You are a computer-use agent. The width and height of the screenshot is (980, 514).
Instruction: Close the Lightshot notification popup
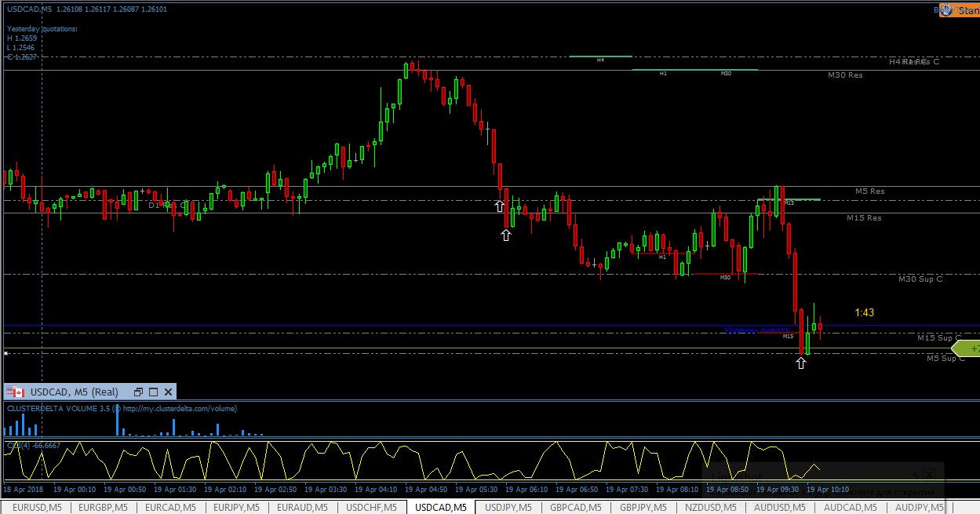pyautogui.click(x=929, y=474)
